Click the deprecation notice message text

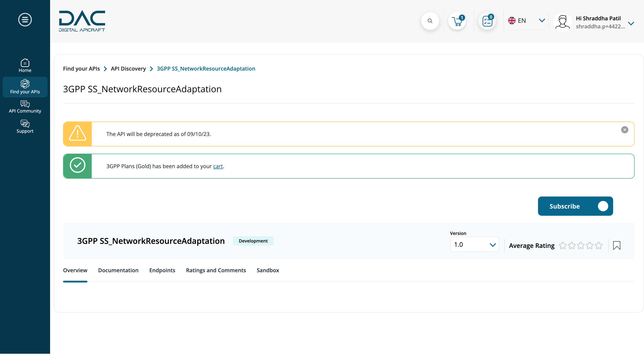159,134
